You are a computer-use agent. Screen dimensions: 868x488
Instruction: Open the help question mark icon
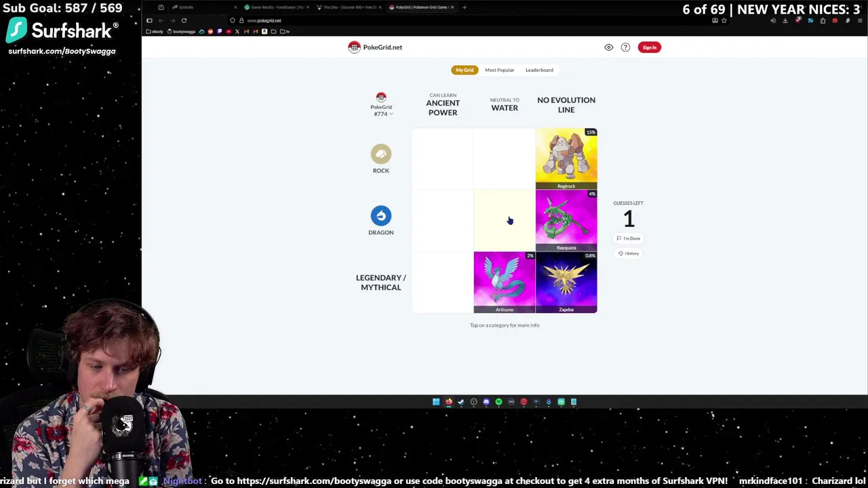[625, 47]
